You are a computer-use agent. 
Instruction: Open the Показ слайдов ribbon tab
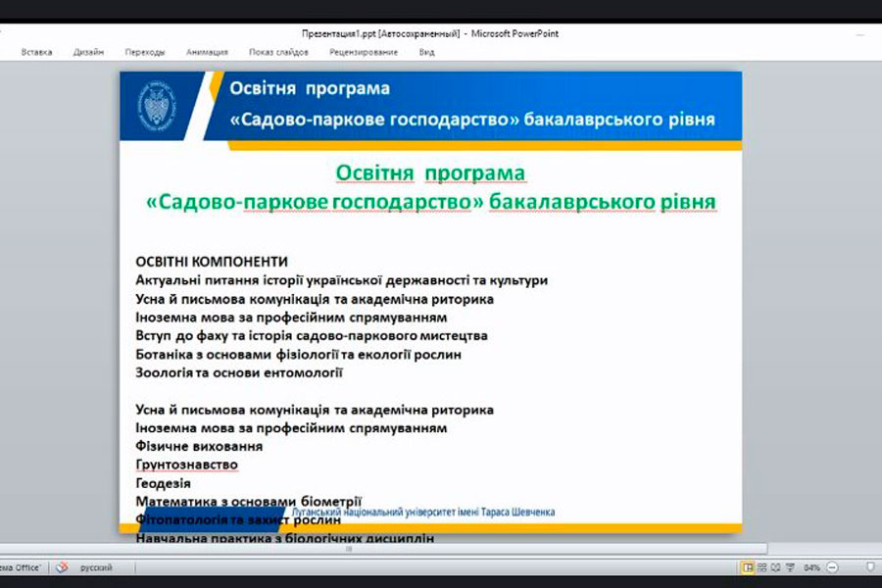point(278,52)
